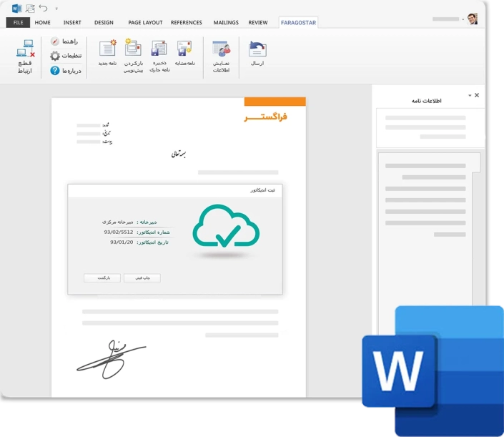Switch to the PAGE LAYOUT tab

tap(145, 22)
